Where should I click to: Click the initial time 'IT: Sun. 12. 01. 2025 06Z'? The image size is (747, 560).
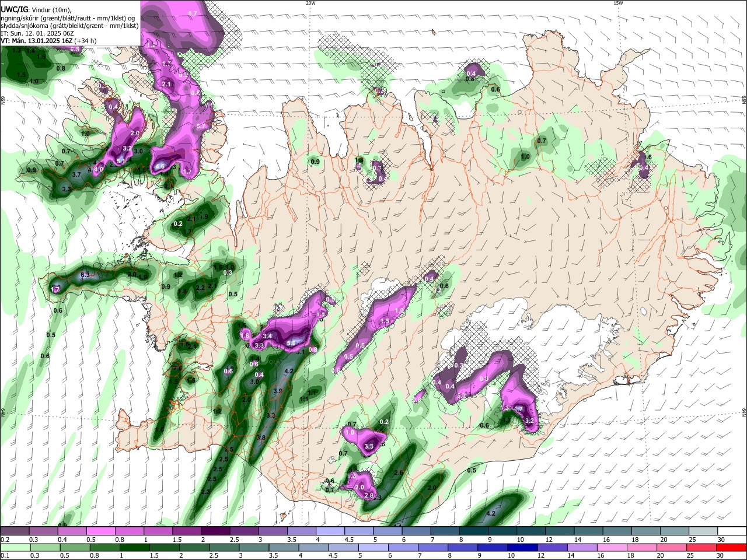tap(37, 33)
